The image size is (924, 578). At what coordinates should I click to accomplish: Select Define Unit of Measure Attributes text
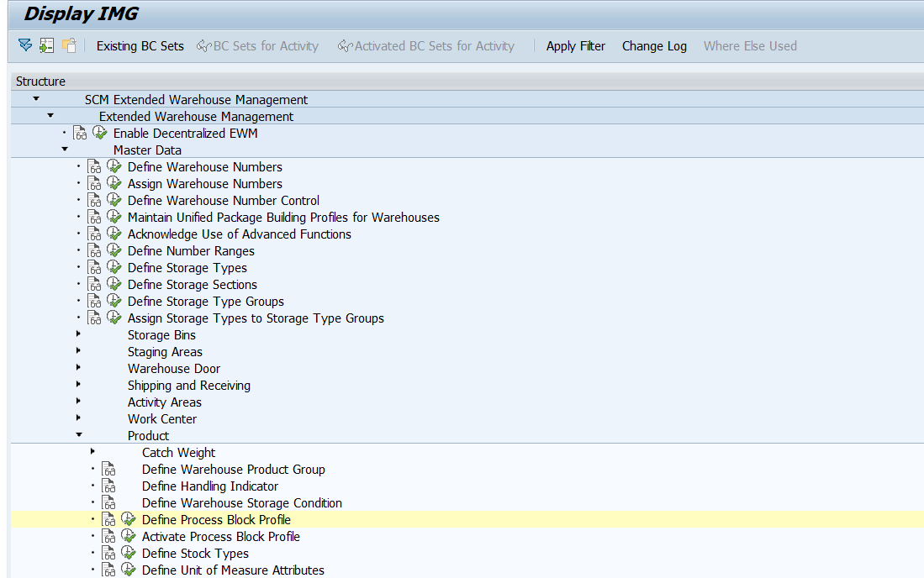[233, 570]
